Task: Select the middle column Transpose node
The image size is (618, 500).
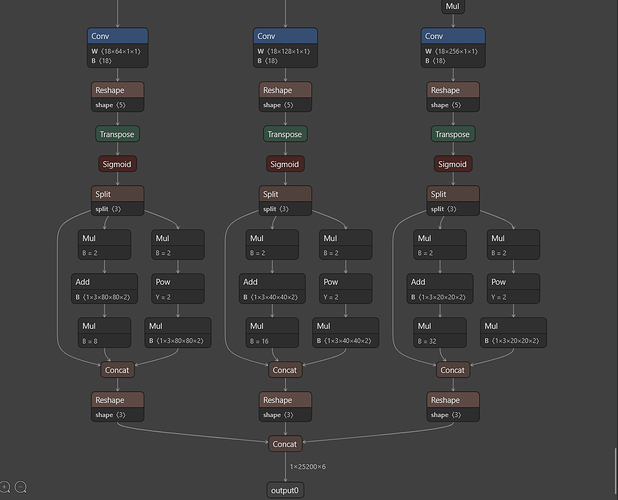Action: pos(285,134)
